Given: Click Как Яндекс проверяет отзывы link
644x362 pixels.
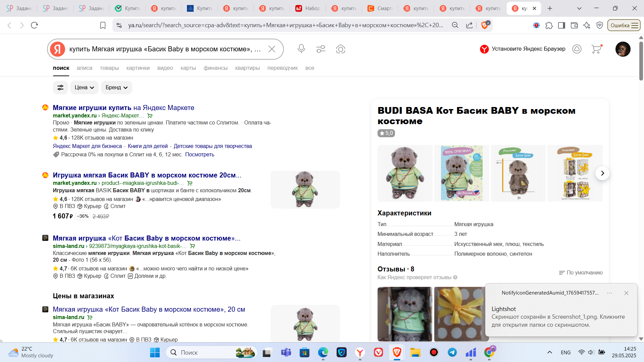Looking at the screenshot, I should pyautogui.click(x=417, y=277).
